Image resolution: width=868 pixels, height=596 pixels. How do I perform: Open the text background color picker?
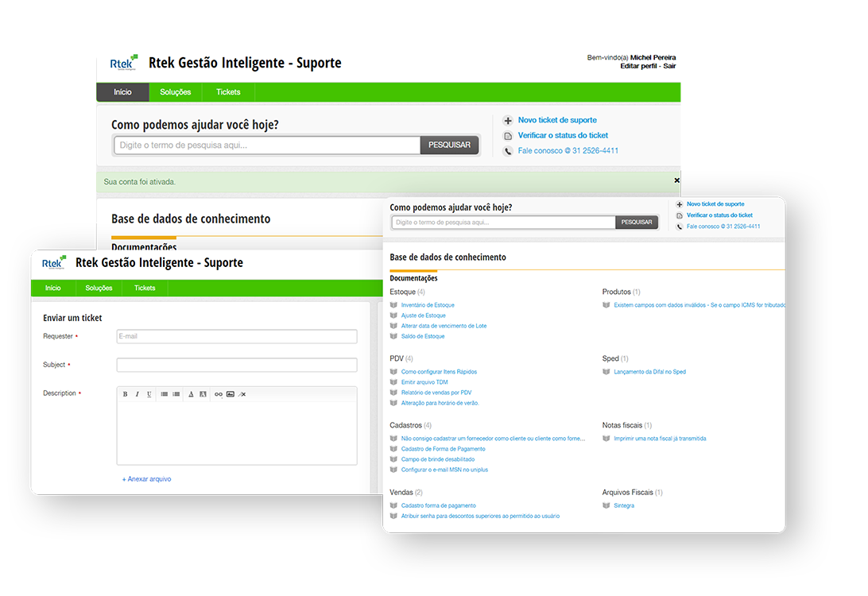point(203,394)
